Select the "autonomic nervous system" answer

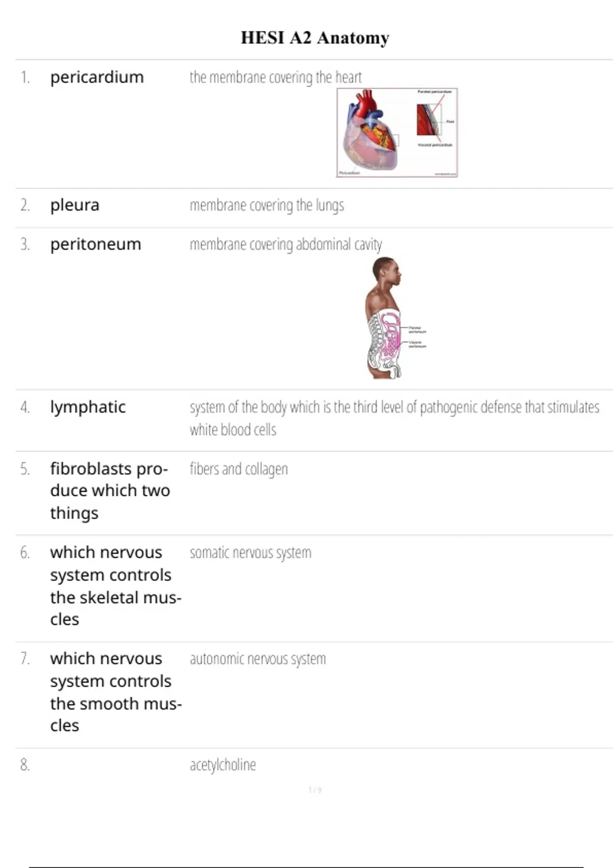257,659
